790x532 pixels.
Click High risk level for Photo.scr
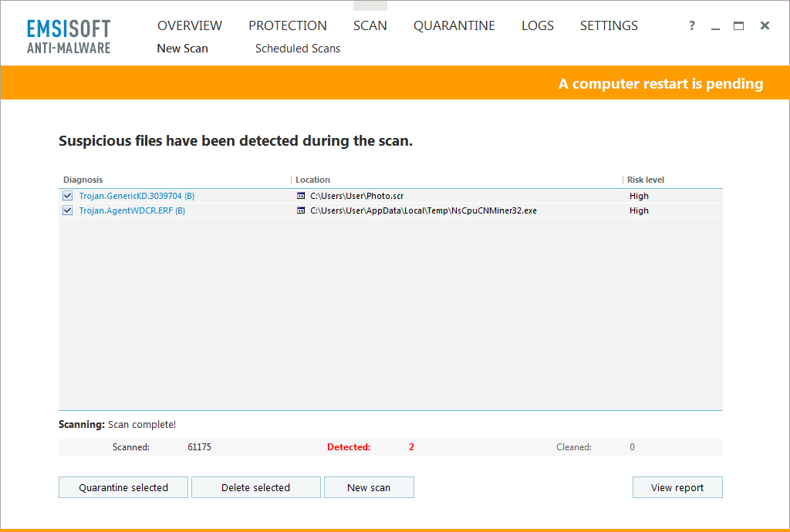pos(639,196)
